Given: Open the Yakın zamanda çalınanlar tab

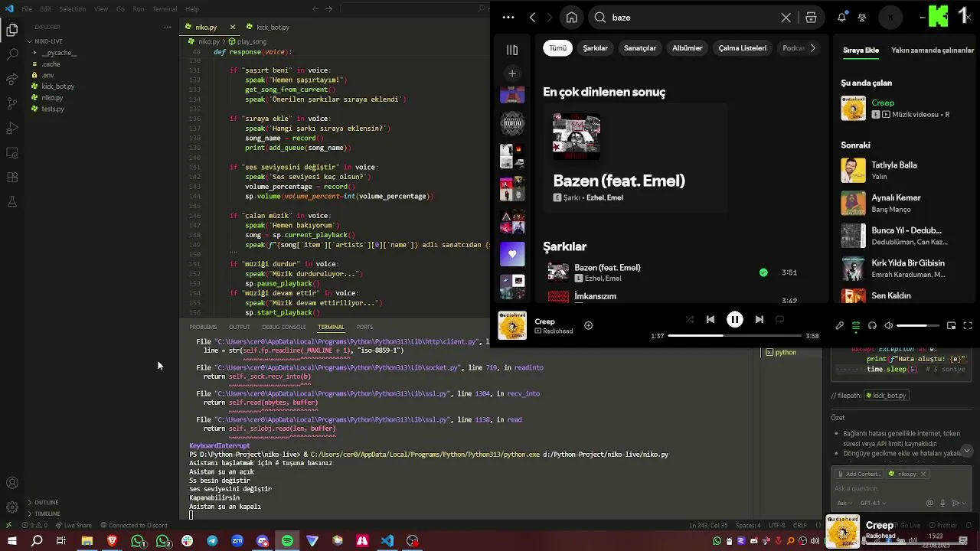Looking at the screenshot, I should [932, 51].
